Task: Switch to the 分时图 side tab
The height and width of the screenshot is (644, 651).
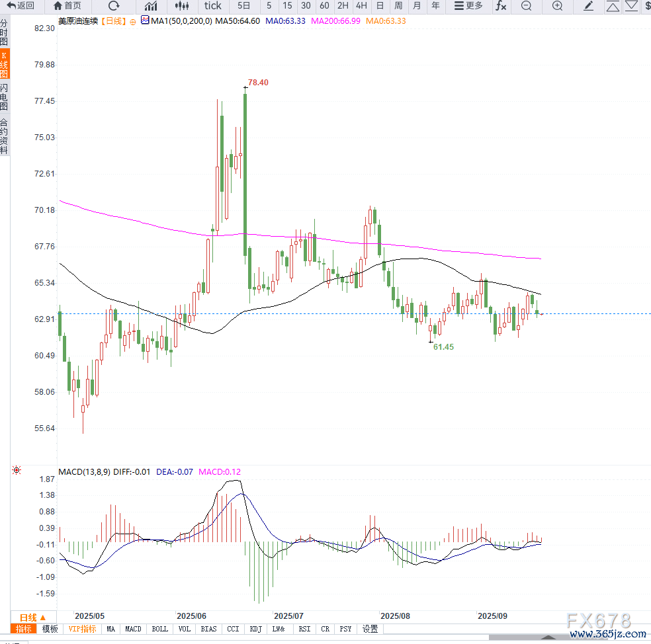Action: coord(4,32)
